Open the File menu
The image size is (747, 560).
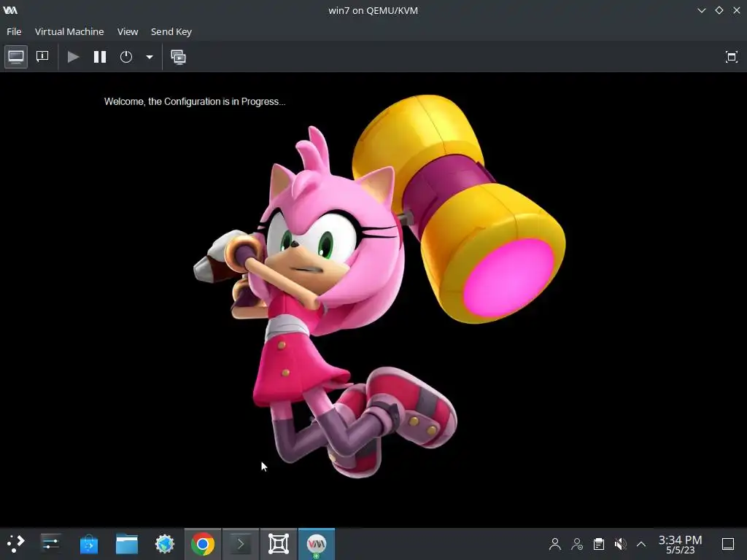tap(14, 31)
